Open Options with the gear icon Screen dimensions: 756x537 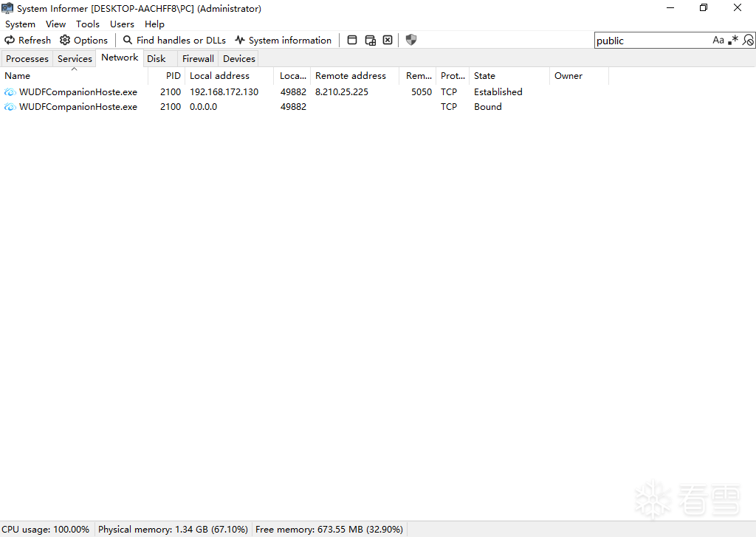click(x=83, y=41)
